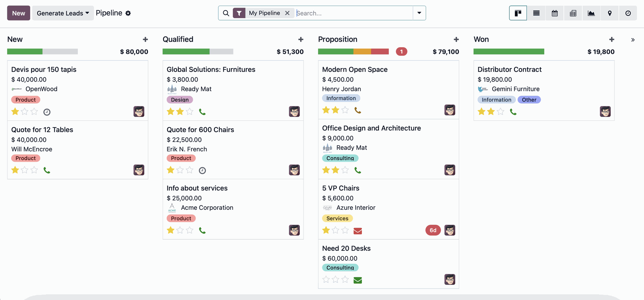Viewport: 644px width, 300px height.
Task: Switch to the pivot table view
Action: point(573,13)
